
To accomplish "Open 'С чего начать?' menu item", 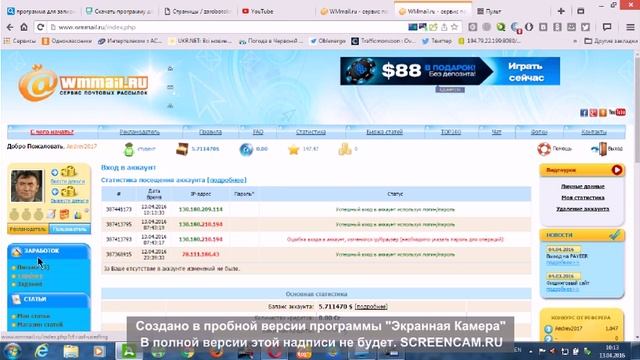I will [x=52, y=132].
